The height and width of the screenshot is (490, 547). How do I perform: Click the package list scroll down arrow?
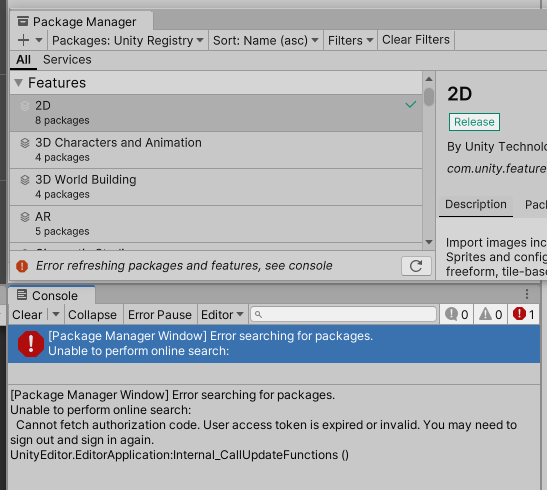tap(429, 242)
